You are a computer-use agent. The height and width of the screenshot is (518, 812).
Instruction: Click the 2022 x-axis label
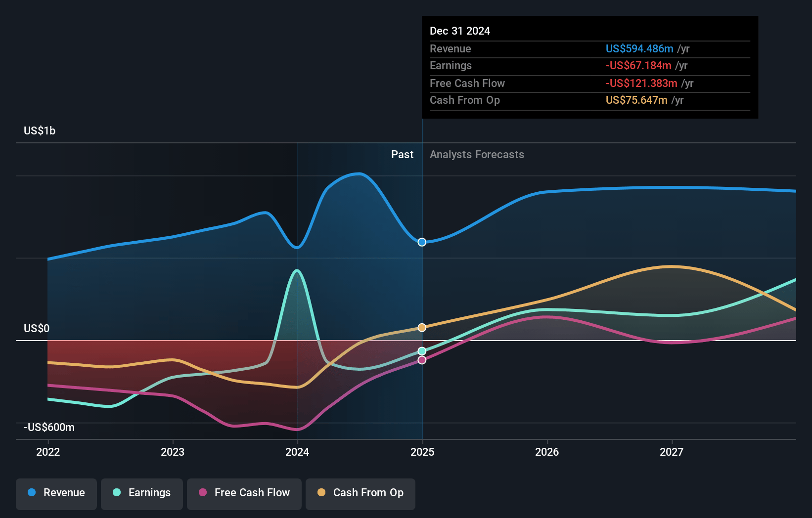coord(48,452)
